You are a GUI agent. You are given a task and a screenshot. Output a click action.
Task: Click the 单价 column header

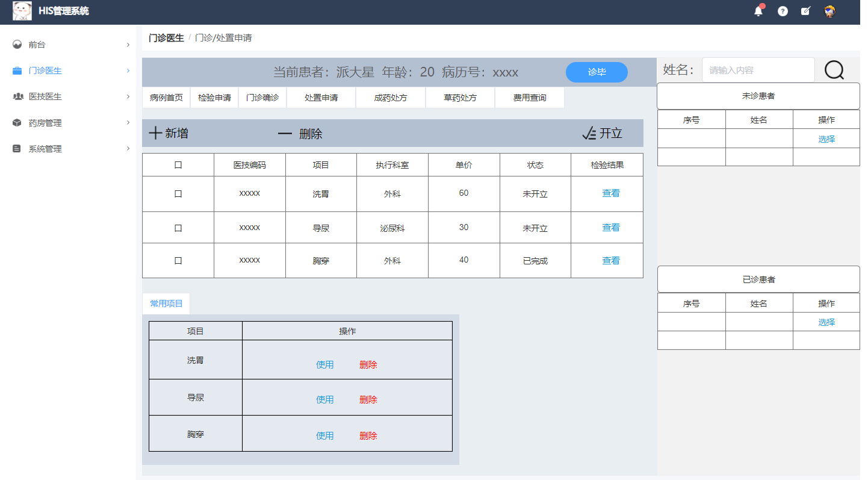[x=463, y=165]
